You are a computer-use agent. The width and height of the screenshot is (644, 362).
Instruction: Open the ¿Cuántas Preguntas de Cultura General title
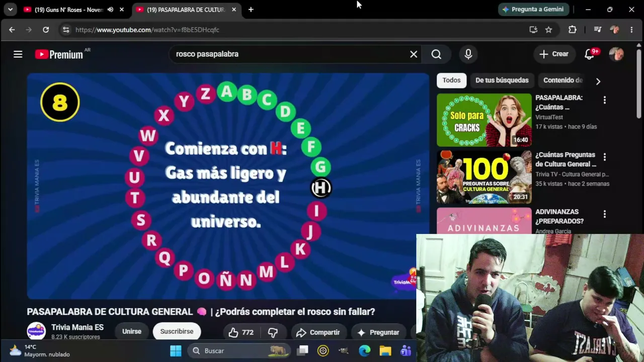566,159
